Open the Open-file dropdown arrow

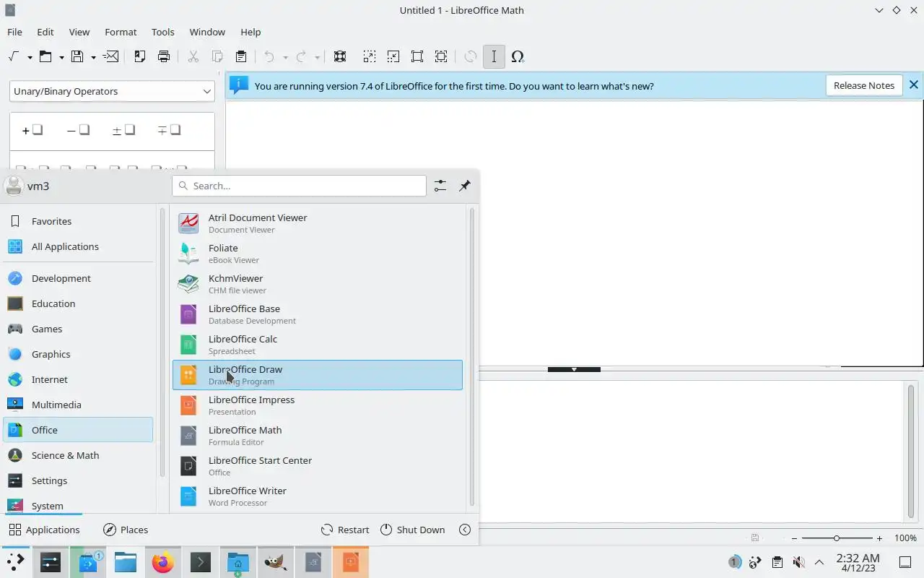61,57
